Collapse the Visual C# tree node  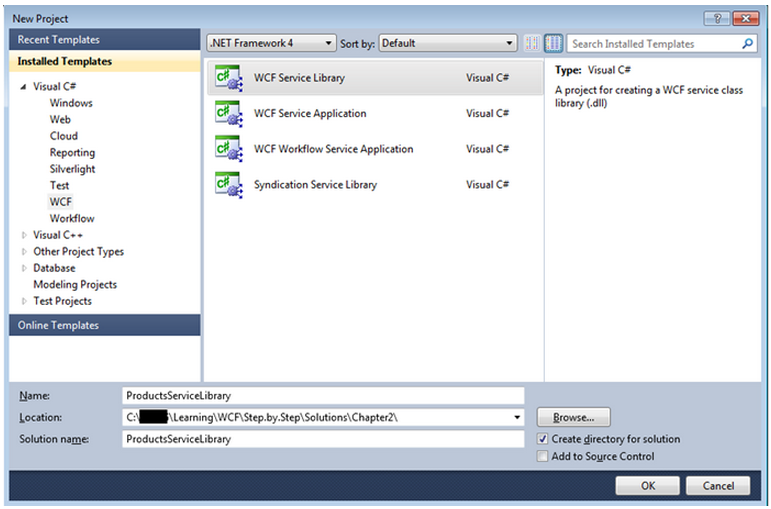point(24,87)
